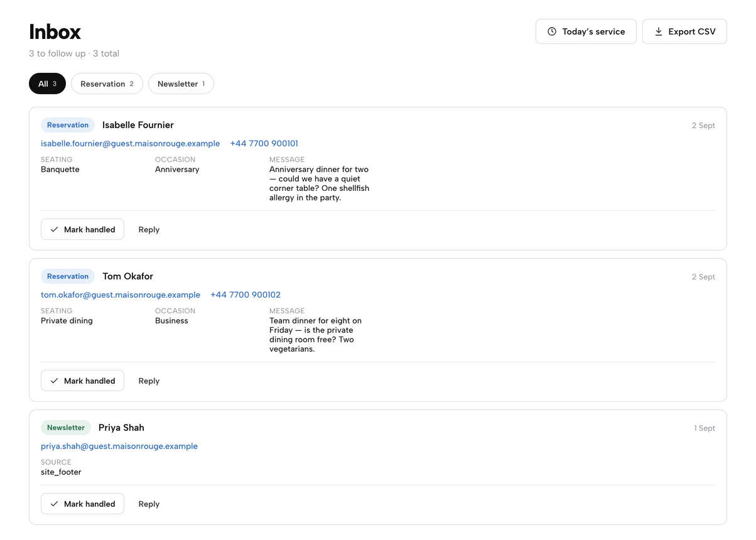Click the 1 Sept date on Priya Shah's card

click(x=705, y=428)
